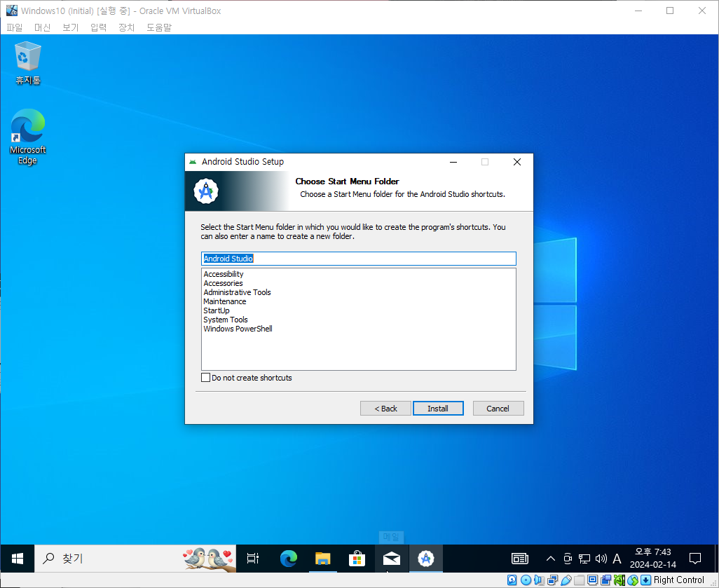719x588 pixels.
Task: Click the Start Menu folder name field
Action: (x=359, y=259)
